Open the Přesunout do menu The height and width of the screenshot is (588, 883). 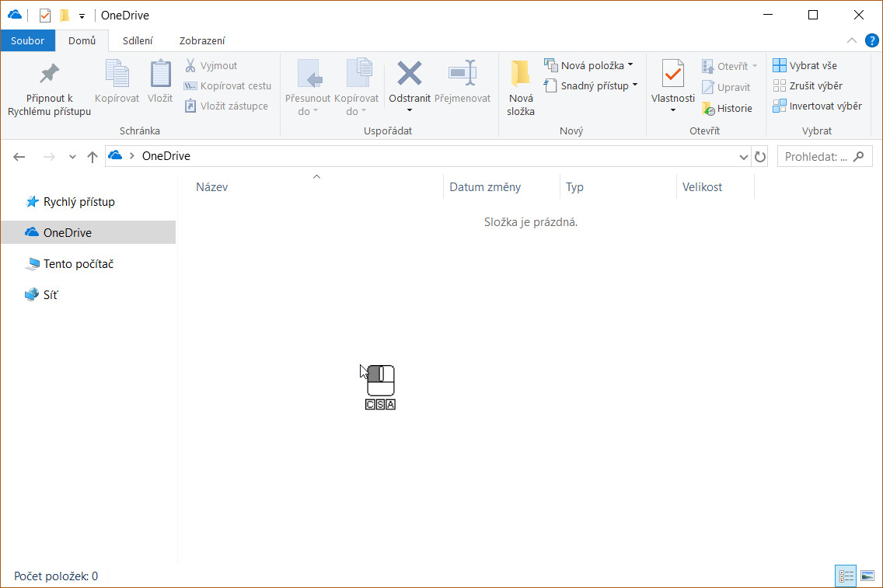[x=308, y=89]
